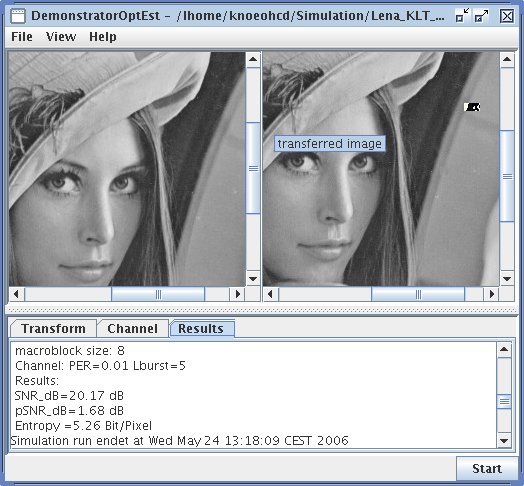Open the Help menu
Image resolution: width=524 pixels, height=486 pixels.
click(x=103, y=36)
